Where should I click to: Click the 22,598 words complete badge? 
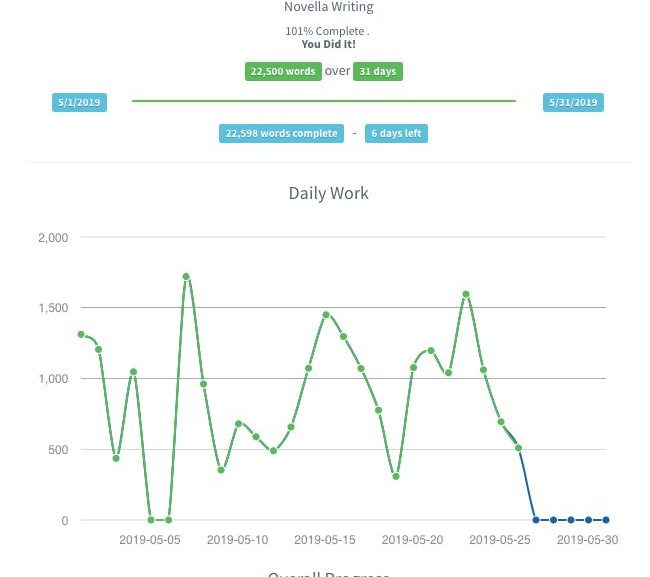[x=281, y=133]
